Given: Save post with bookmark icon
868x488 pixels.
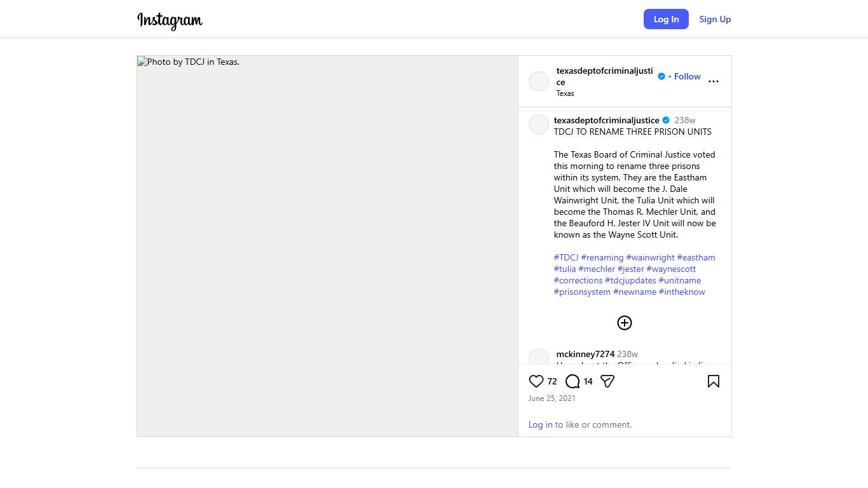Looking at the screenshot, I should (713, 381).
